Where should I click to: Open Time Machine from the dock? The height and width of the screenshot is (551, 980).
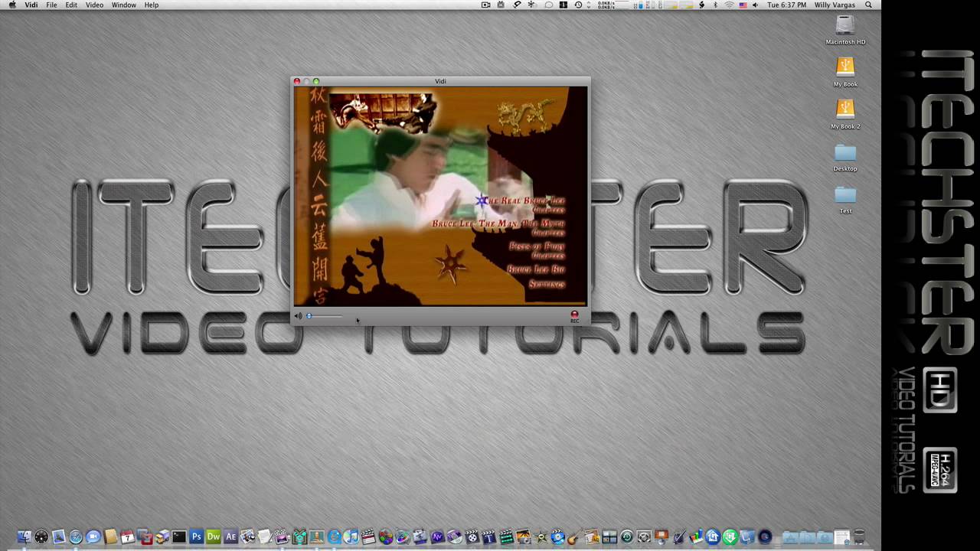pos(627,537)
